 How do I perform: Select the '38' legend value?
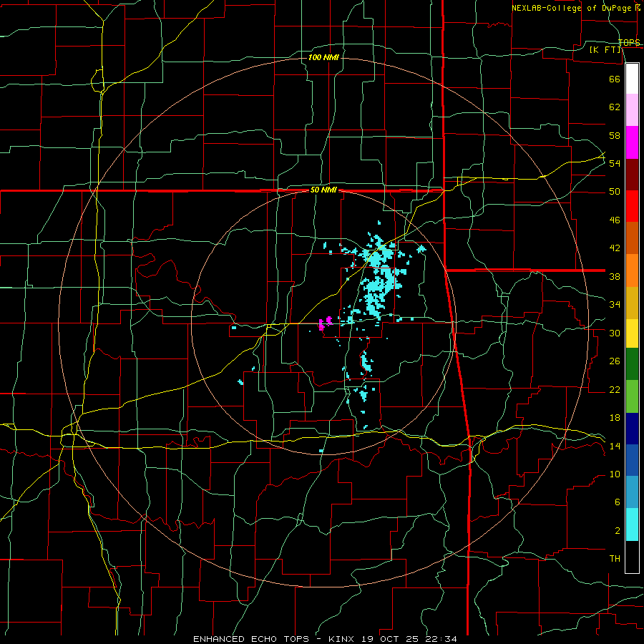(615, 276)
